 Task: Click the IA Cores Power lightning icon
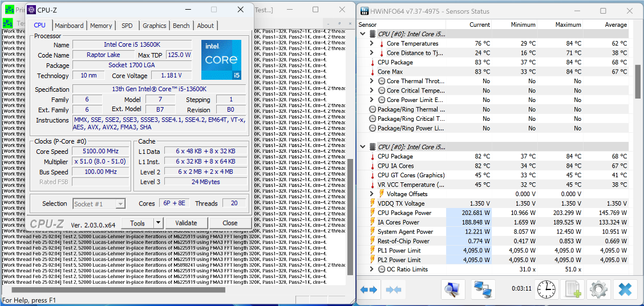373,222
